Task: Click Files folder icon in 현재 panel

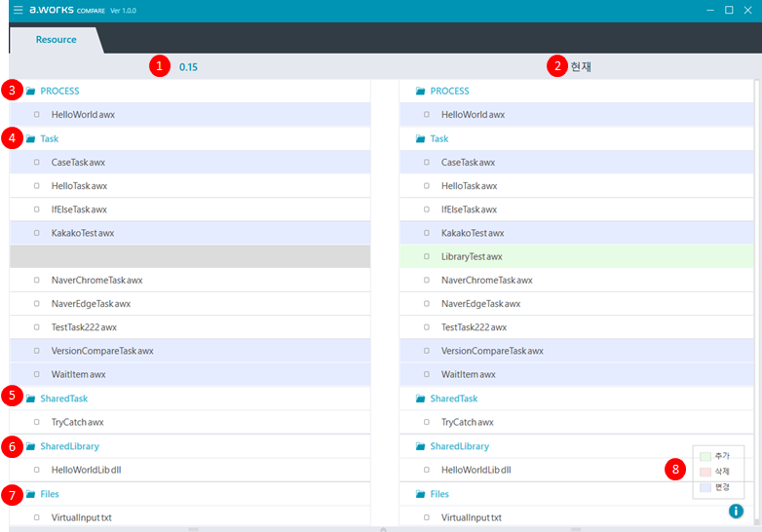Action: coord(421,495)
